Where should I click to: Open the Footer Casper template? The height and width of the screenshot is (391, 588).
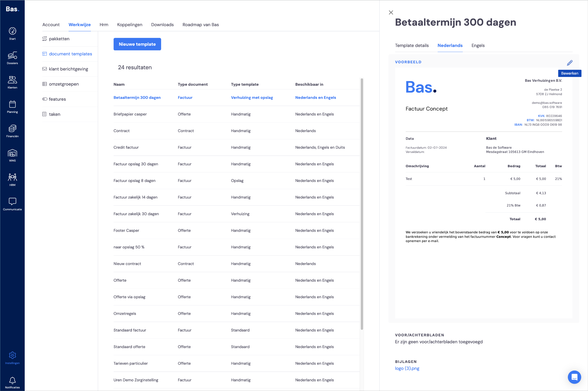(236, 230)
